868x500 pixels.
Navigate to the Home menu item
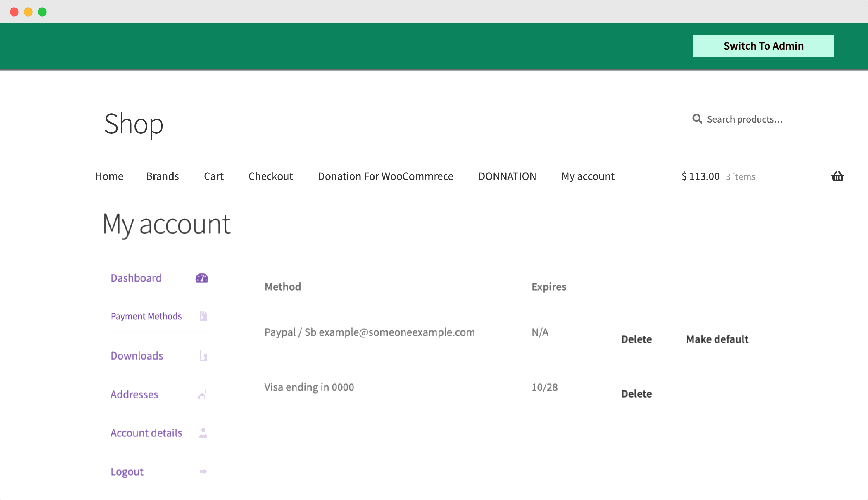[109, 176]
